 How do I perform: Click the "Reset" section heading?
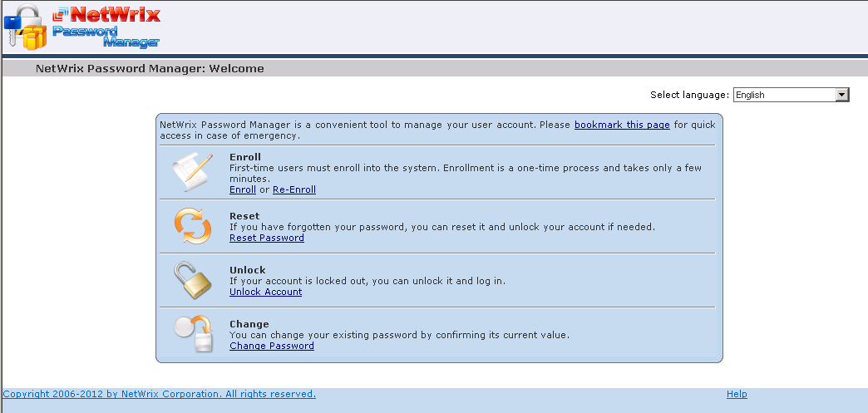pos(244,216)
